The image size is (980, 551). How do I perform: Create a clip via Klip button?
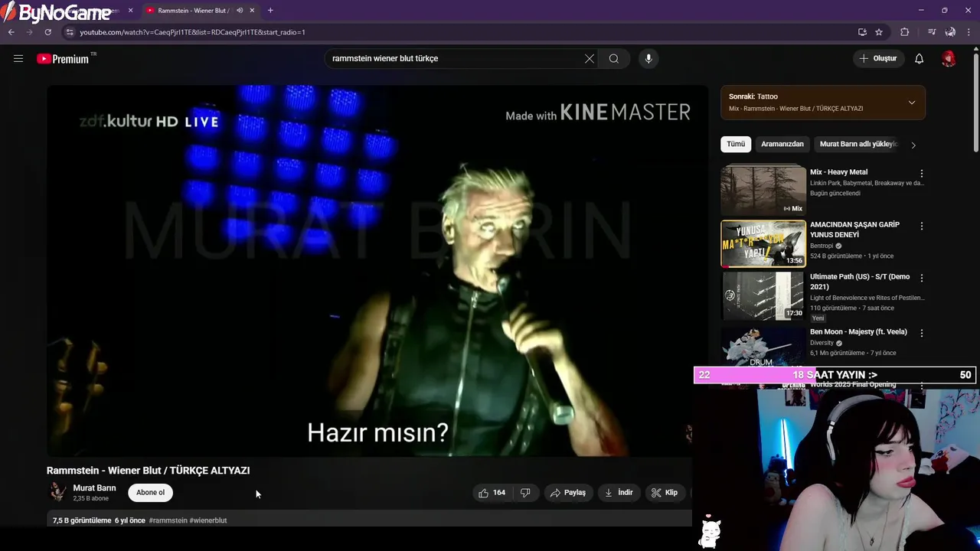[x=665, y=493]
